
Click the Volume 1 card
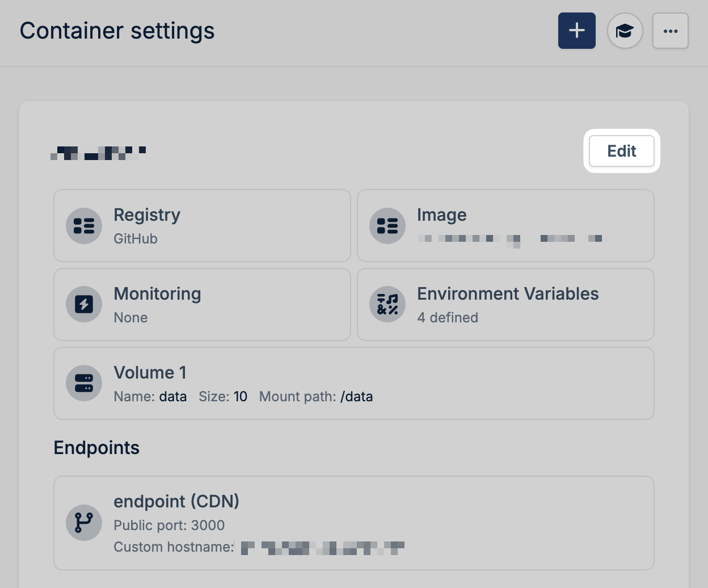tap(354, 384)
